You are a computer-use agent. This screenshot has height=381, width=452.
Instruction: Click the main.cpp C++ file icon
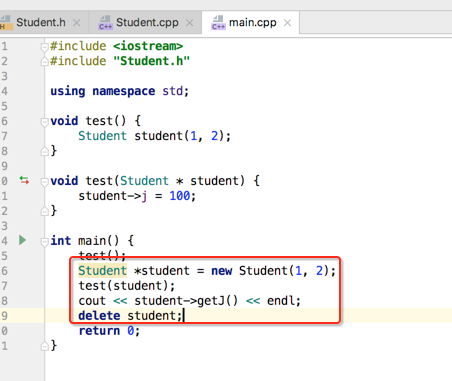(218, 23)
